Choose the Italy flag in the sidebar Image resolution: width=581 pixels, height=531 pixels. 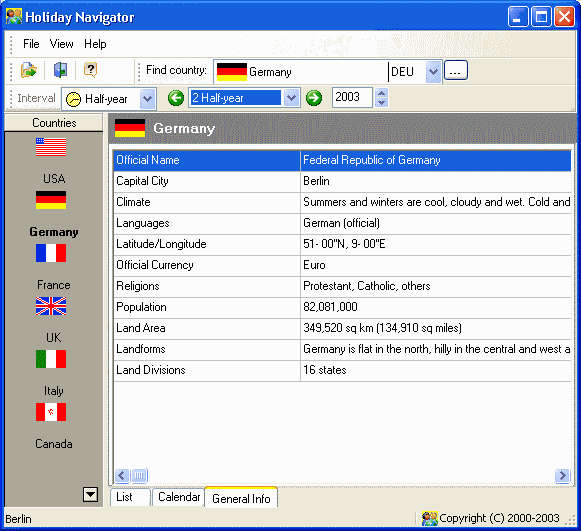click(x=51, y=359)
